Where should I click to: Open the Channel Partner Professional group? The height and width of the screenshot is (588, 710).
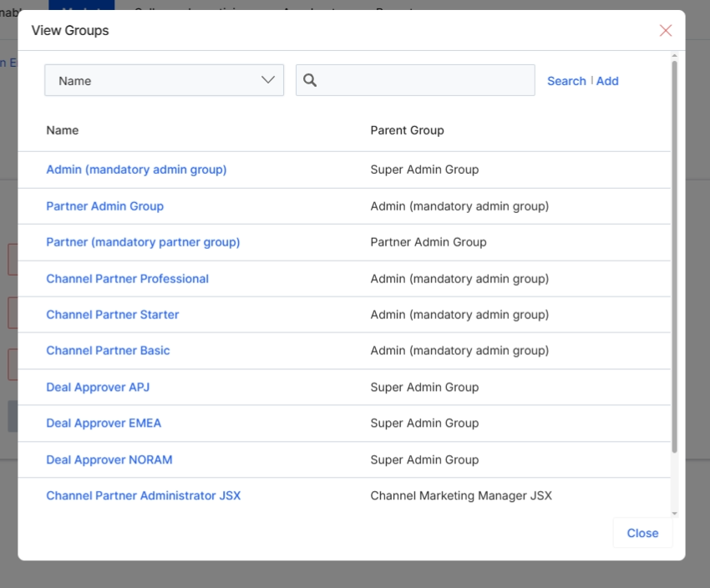click(127, 278)
